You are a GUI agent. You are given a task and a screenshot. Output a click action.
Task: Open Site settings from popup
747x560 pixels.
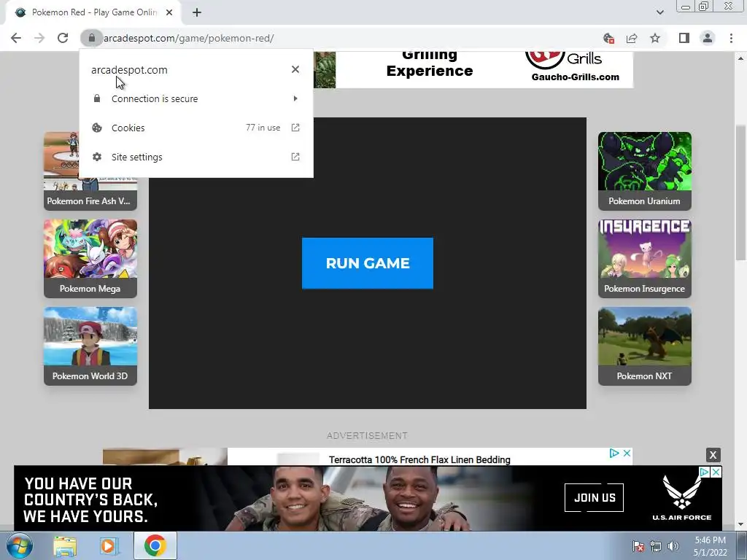coord(196,157)
